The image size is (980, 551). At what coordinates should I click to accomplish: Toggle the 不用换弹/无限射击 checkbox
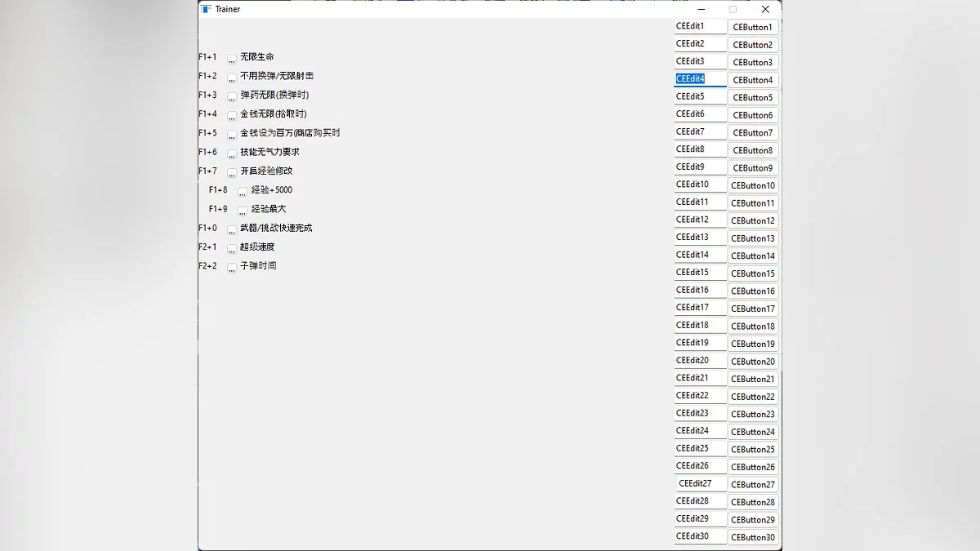[x=232, y=77]
